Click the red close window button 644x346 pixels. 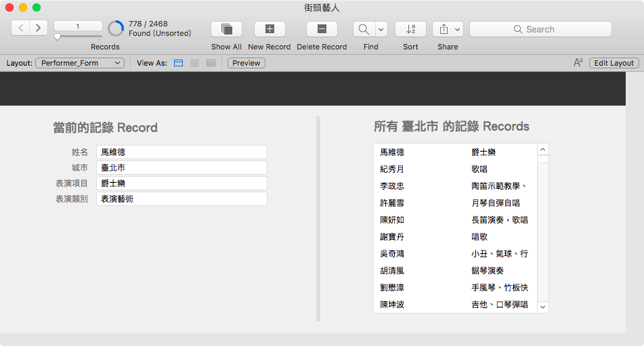(9, 7)
